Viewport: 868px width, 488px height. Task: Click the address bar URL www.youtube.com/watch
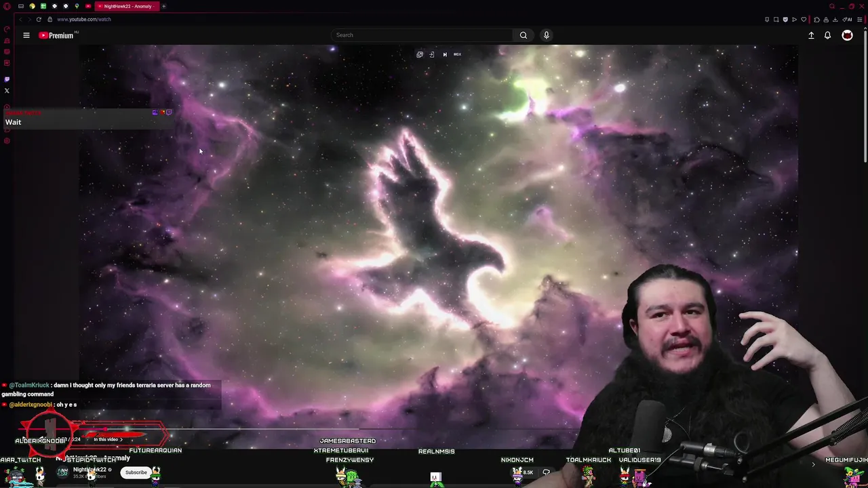(84, 19)
